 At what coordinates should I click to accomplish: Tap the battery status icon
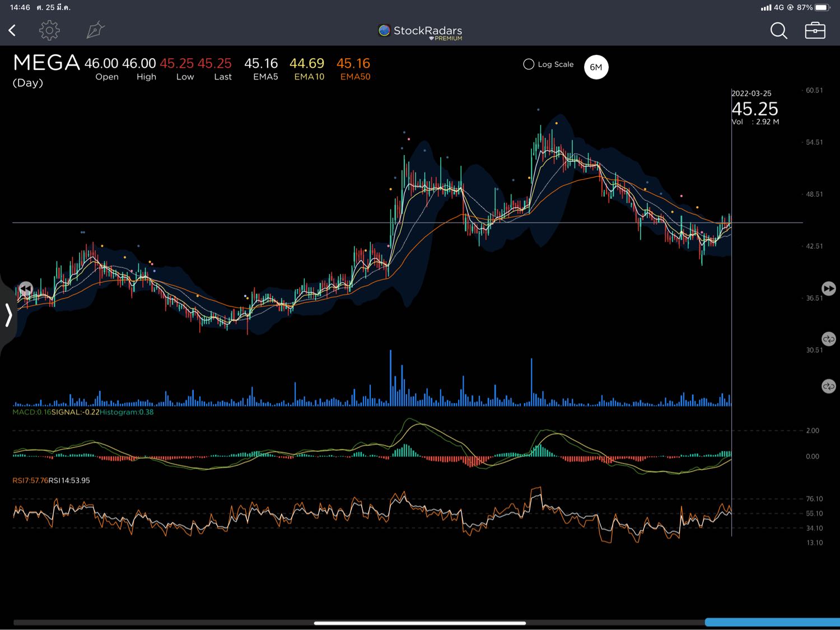pos(823,7)
